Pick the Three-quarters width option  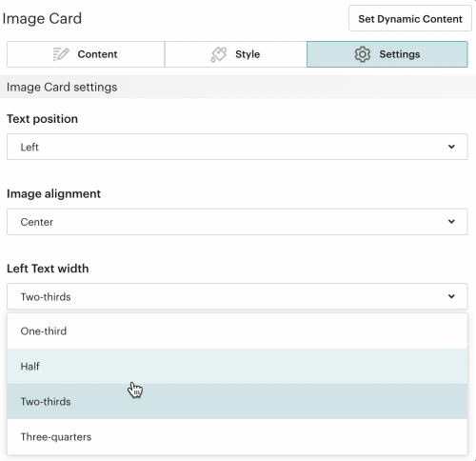237,436
